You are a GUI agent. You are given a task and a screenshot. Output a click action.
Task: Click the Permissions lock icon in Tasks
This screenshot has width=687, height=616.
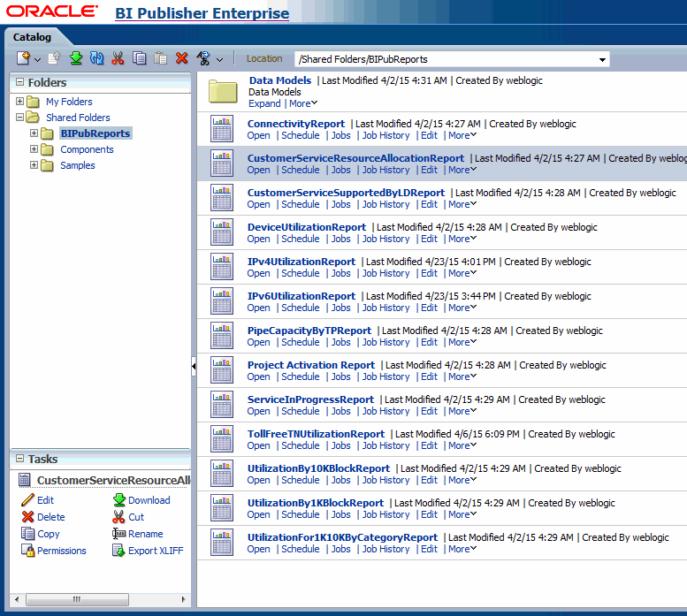(27, 551)
